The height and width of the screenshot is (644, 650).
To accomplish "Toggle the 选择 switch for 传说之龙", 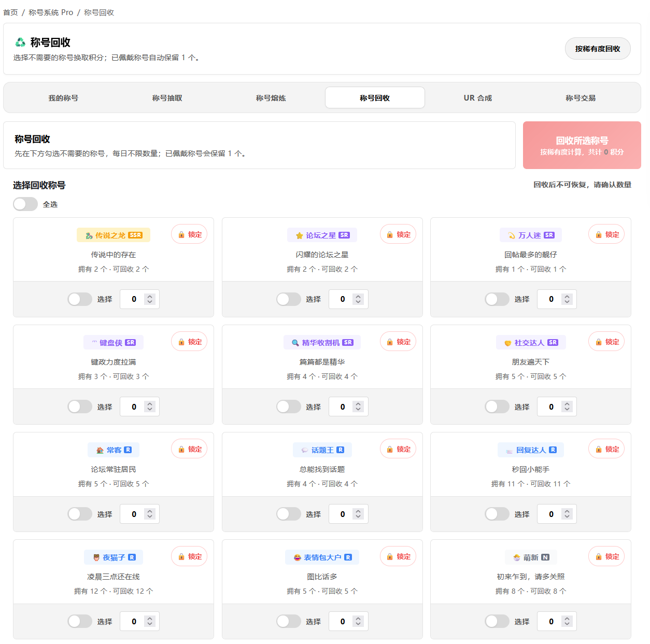I will [80, 299].
